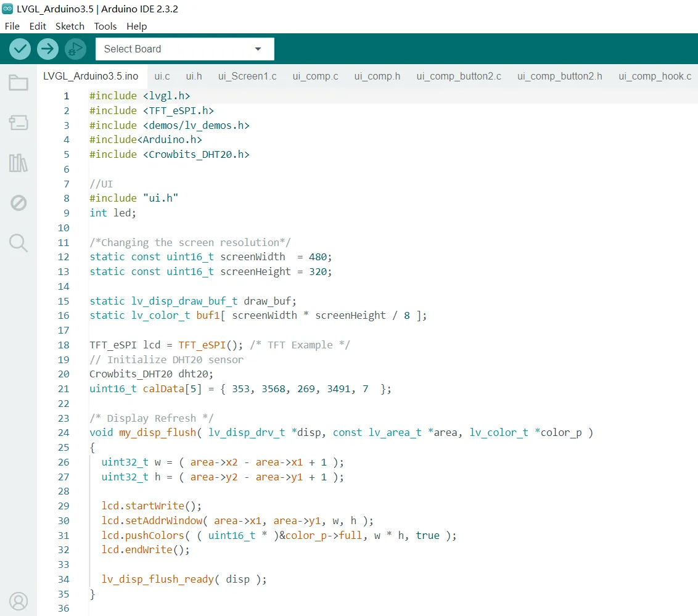Click the Upload arrow button
The height and width of the screenshot is (616, 698).
[x=47, y=49]
